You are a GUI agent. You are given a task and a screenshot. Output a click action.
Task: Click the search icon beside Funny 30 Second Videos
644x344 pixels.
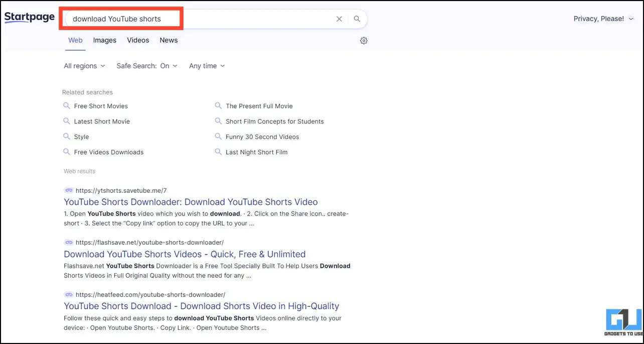coord(218,137)
